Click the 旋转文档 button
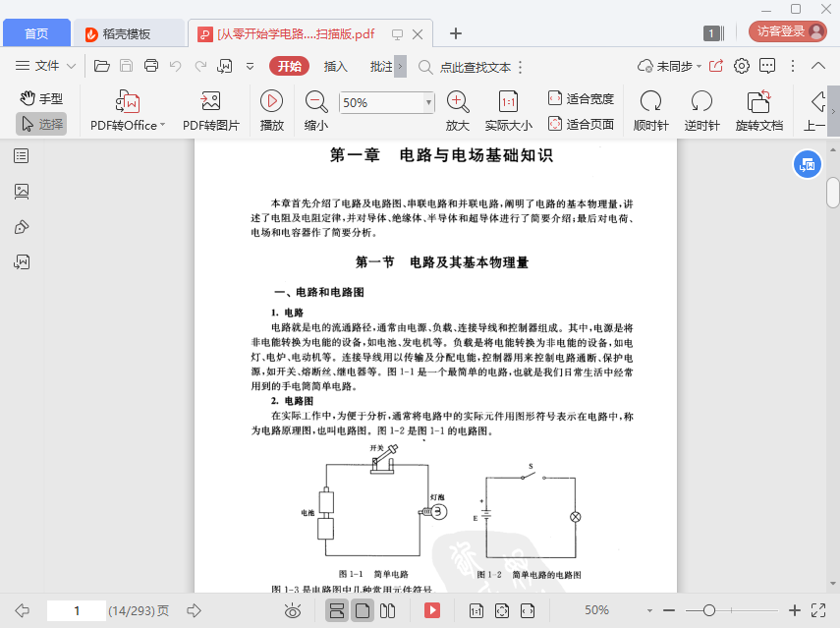 coord(759,111)
